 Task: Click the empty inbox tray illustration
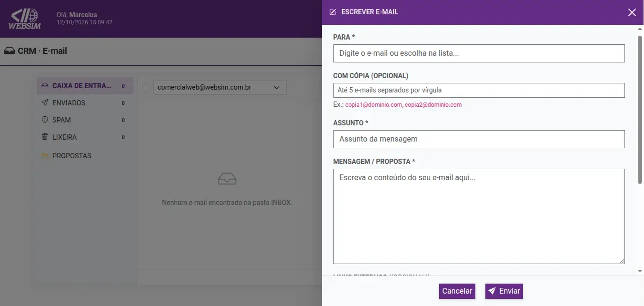227,179
